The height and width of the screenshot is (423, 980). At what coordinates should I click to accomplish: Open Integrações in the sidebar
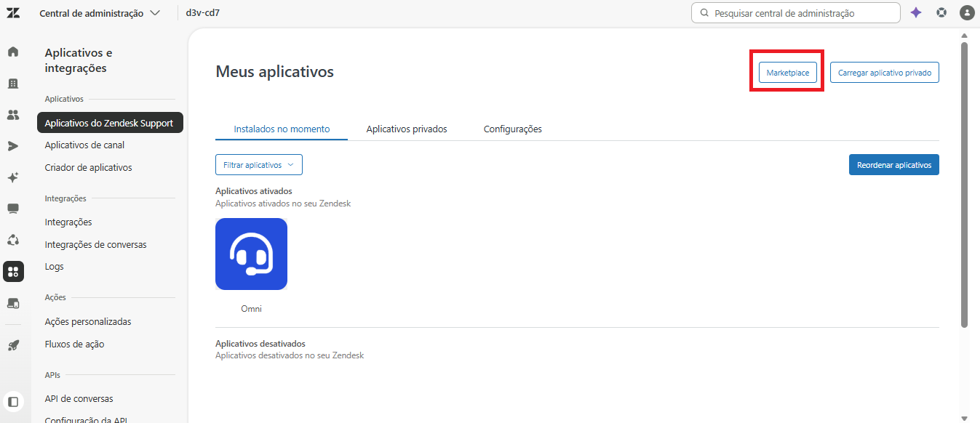pos(68,222)
